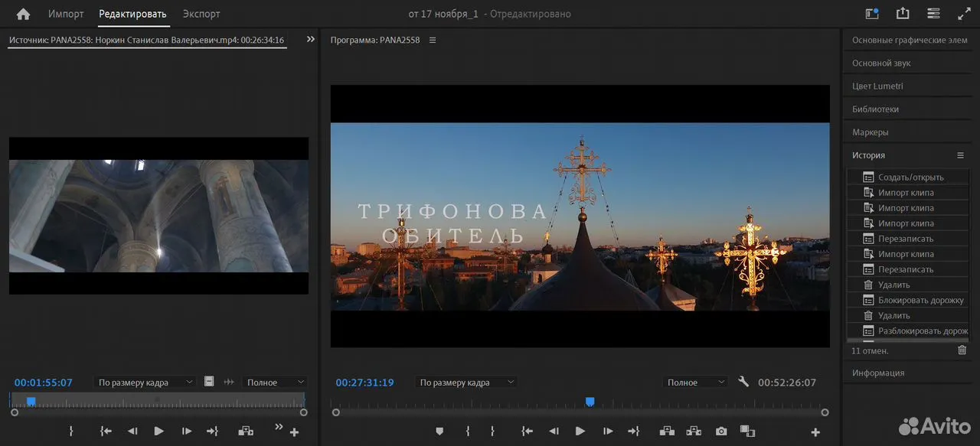980x446 pixels.
Task: Select 'Блокировать дорожку' history state
Action: (x=908, y=300)
